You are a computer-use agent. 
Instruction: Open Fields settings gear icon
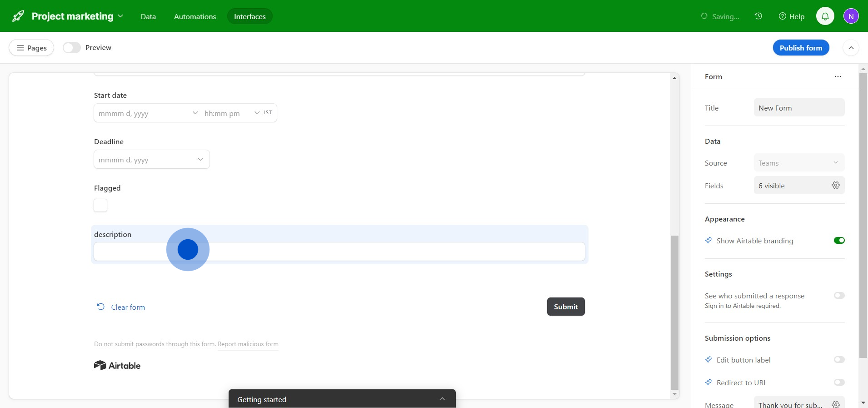[835, 185]
